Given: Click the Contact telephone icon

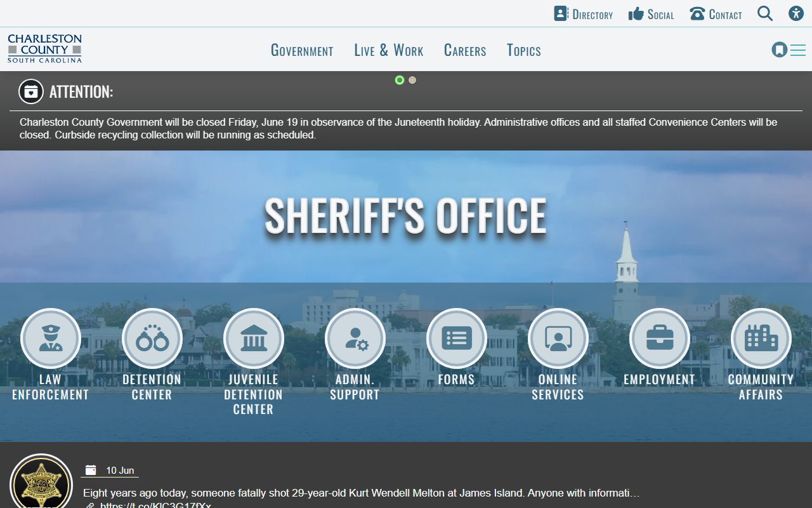Looking at the screenshot, I should tap(697, 13).
